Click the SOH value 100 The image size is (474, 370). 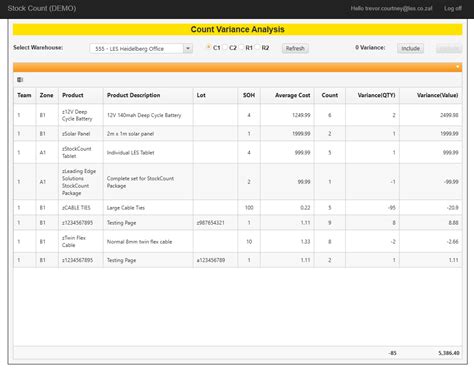pos(249,208)
